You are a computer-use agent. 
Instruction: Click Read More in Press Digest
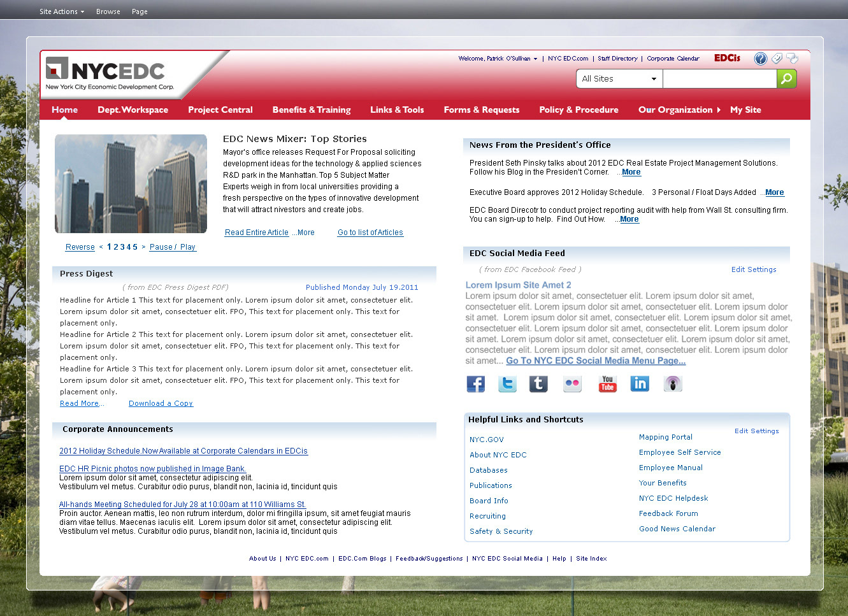(x=80, y=403)
